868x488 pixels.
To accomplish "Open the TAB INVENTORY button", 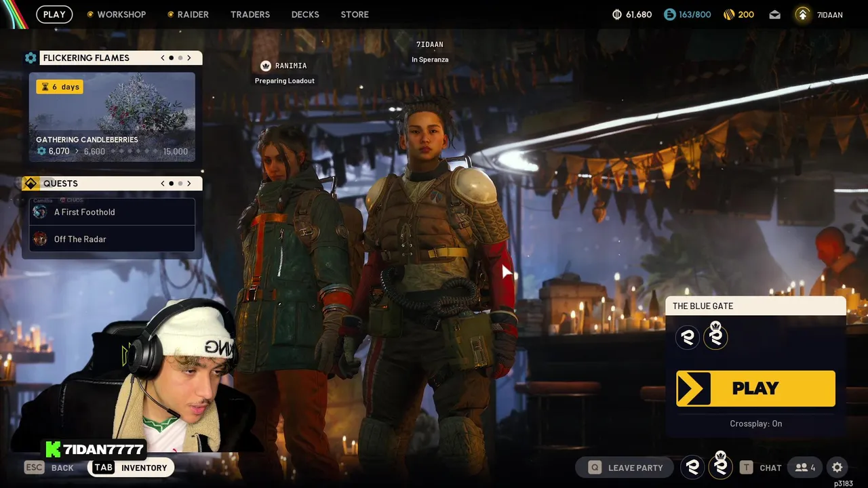I will tap(130, 468).
